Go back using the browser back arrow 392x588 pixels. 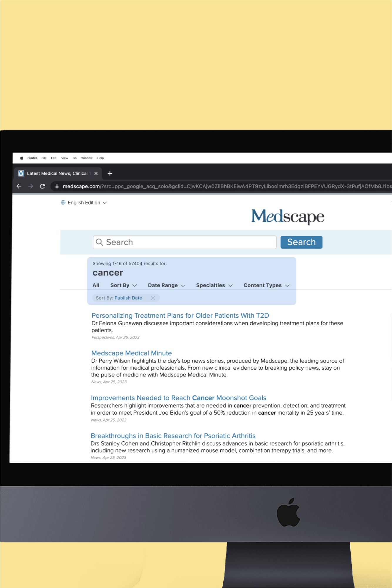(x=19, y=186)
